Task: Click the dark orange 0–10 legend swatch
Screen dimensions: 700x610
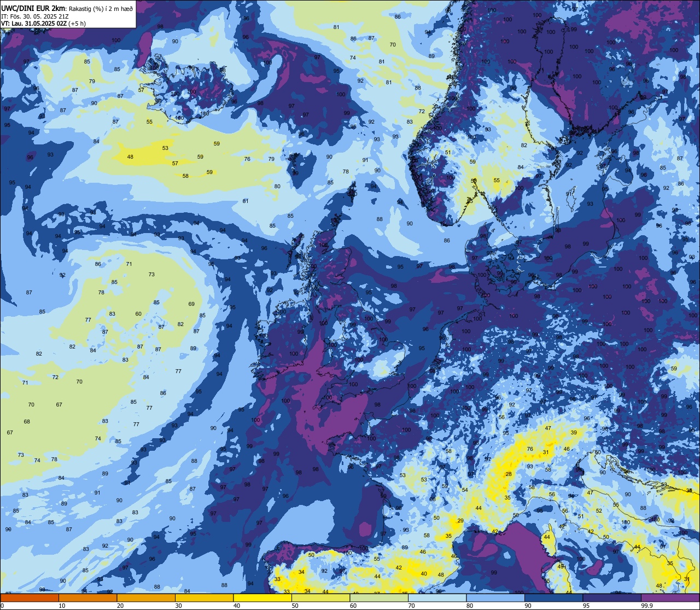Action: pyautogui.click(x=30, y=598)
